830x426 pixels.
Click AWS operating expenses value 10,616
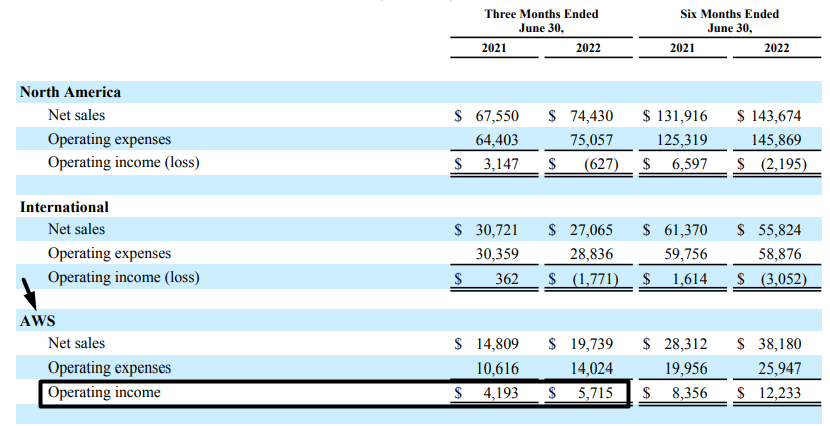pos(498,370)
